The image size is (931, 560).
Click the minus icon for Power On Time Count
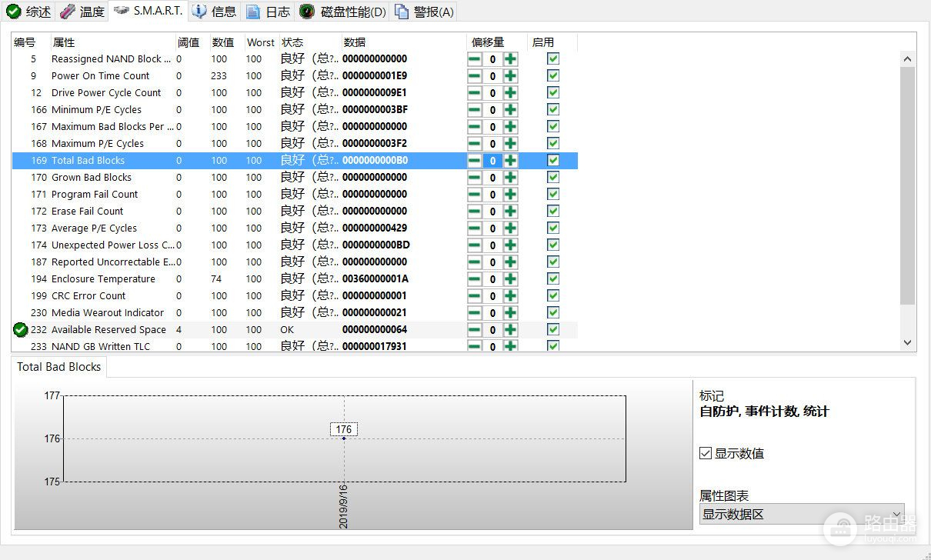(475, 76)
